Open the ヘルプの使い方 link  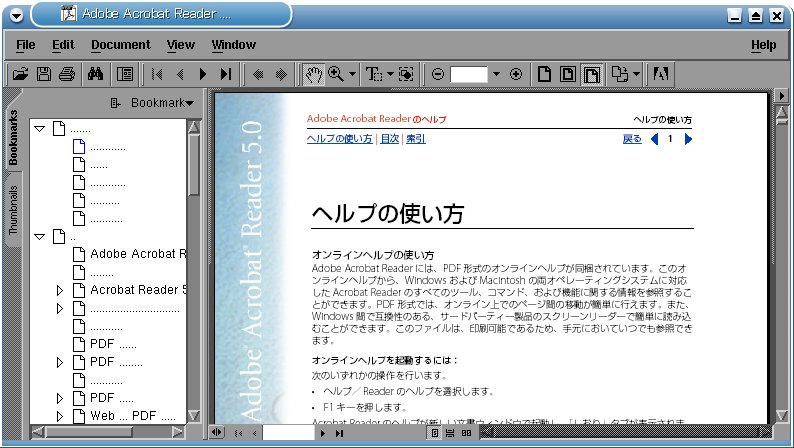coord(339,139)
